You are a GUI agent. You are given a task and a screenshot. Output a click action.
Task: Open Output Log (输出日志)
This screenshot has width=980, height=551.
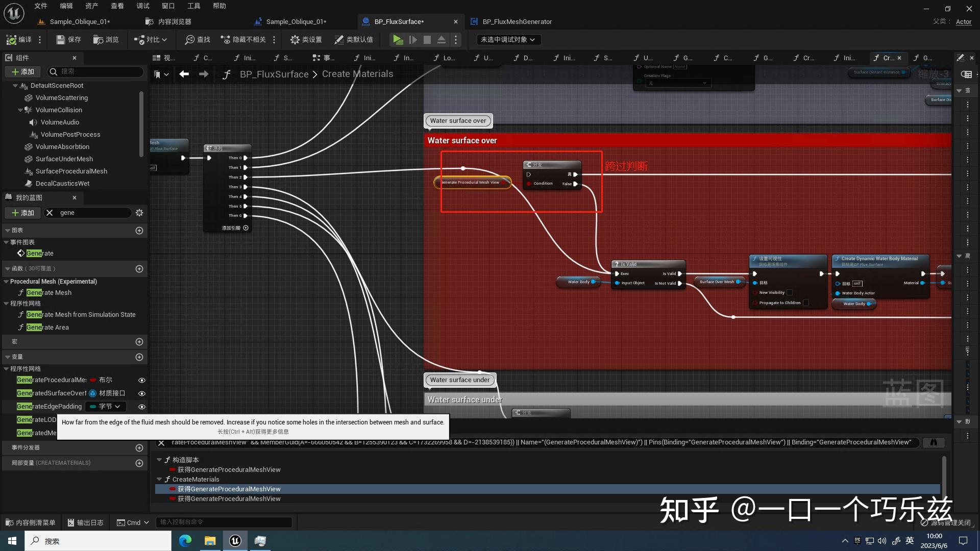click(85, 522)
